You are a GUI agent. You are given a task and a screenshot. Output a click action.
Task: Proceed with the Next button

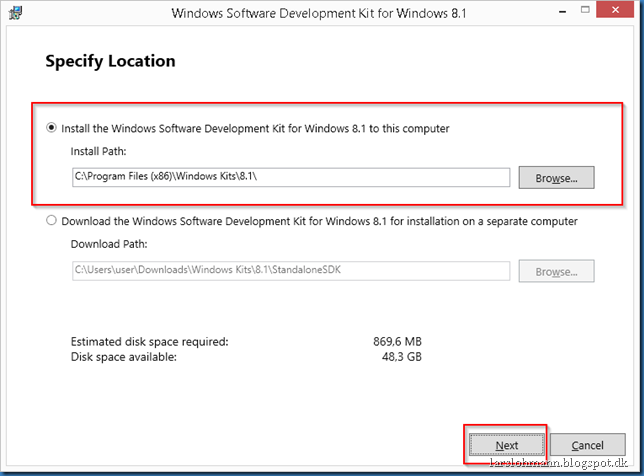click(506, 445)
